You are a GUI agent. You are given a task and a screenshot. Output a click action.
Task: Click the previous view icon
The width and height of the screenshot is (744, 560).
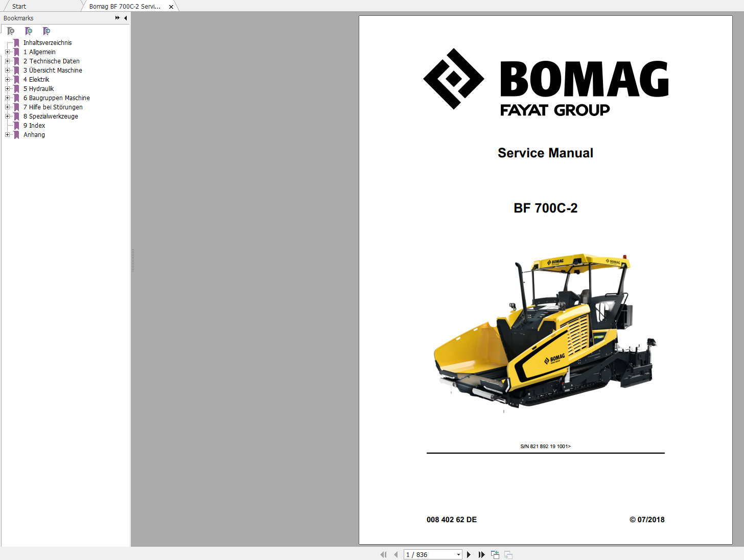(x=495, y=554)
